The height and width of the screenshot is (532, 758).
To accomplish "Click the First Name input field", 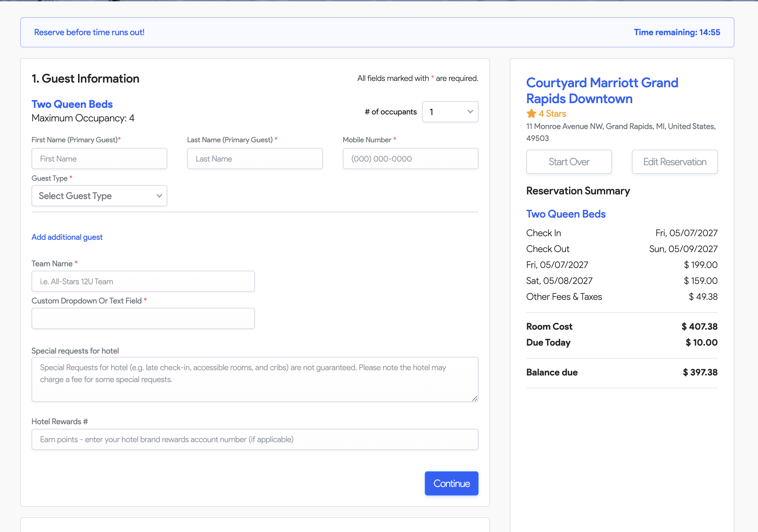I will pos(99,159).
